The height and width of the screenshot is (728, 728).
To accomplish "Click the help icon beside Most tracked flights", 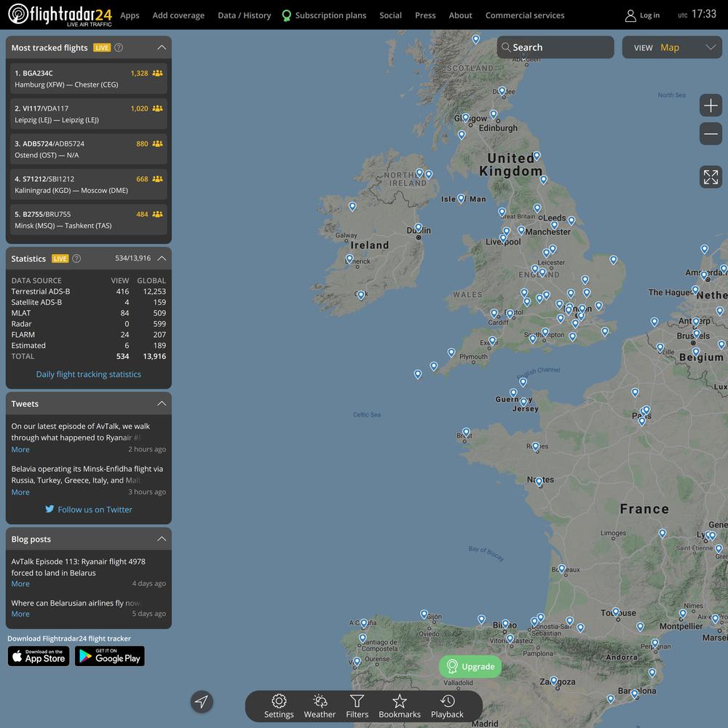I will click(119, 47).
